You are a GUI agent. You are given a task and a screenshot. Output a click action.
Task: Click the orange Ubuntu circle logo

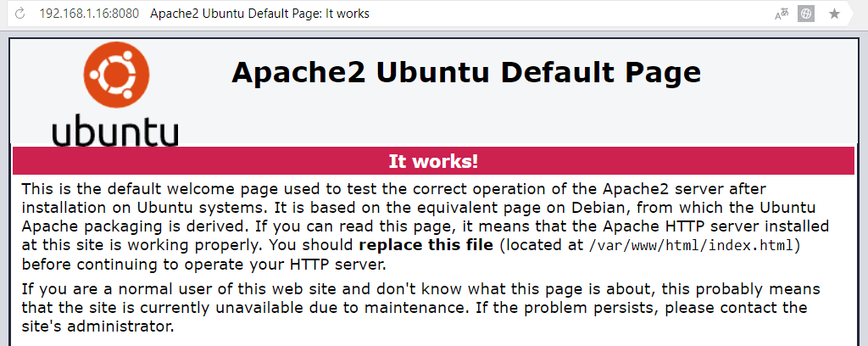tap(114, 77)
